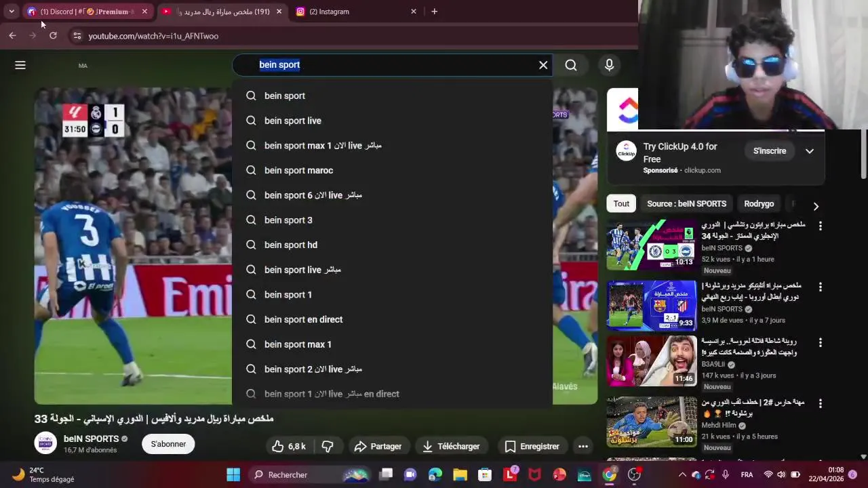The height and width of the screenshot is (488, 868).
Task: Open the 10:13 Brighton Chelsea highlight thumbnail
Action: [652, 245]
